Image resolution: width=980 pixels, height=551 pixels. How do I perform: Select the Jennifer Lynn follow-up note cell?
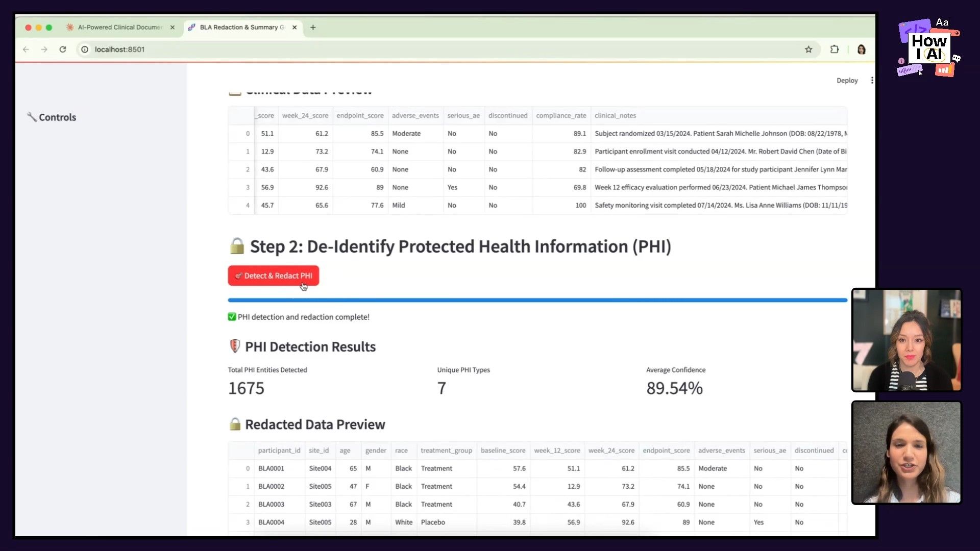pos(719,169)
